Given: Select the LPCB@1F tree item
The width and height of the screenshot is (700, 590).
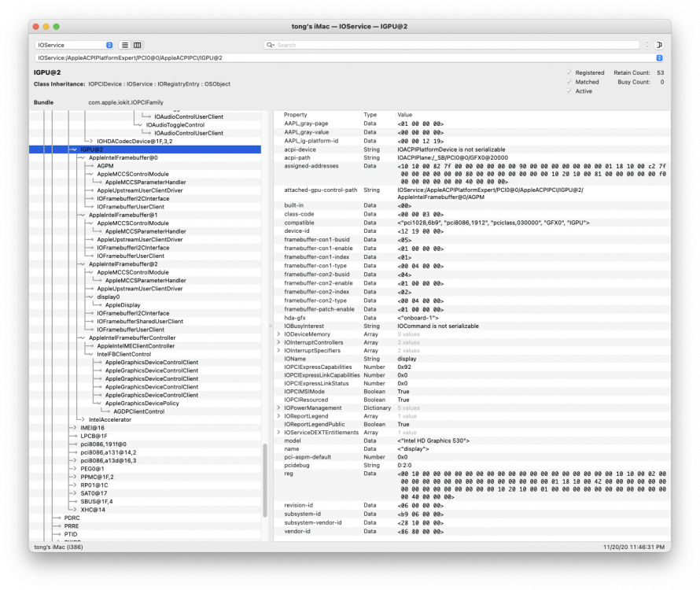Looking at the screenshot, I should click(94, 437).
